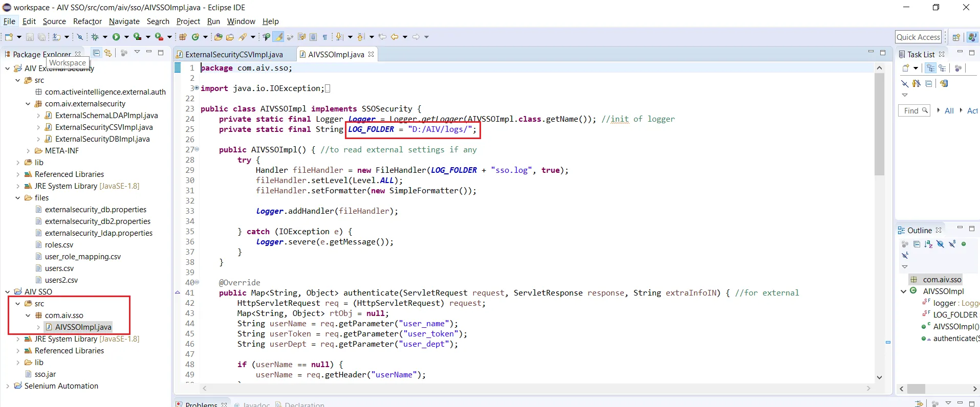Viewport: 980px width, 407px height.
Task: Select sso.jar in Package Explorer
Action: pos(45,374)
